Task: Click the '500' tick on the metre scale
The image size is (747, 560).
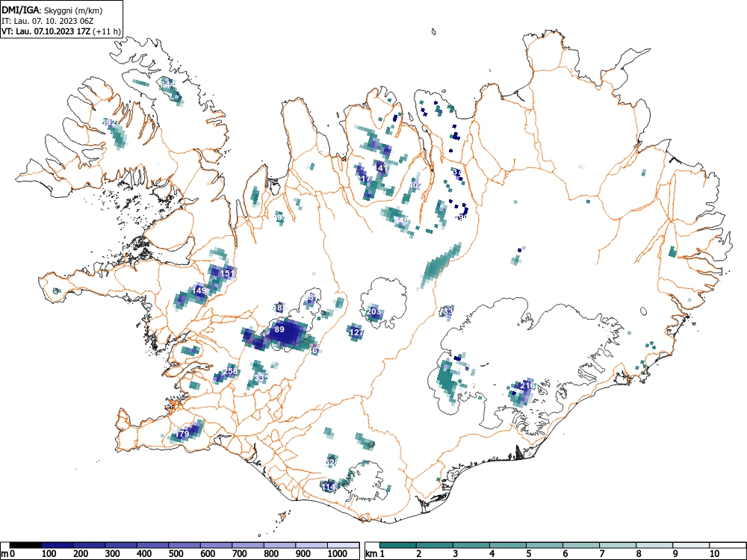Action: 176,553
